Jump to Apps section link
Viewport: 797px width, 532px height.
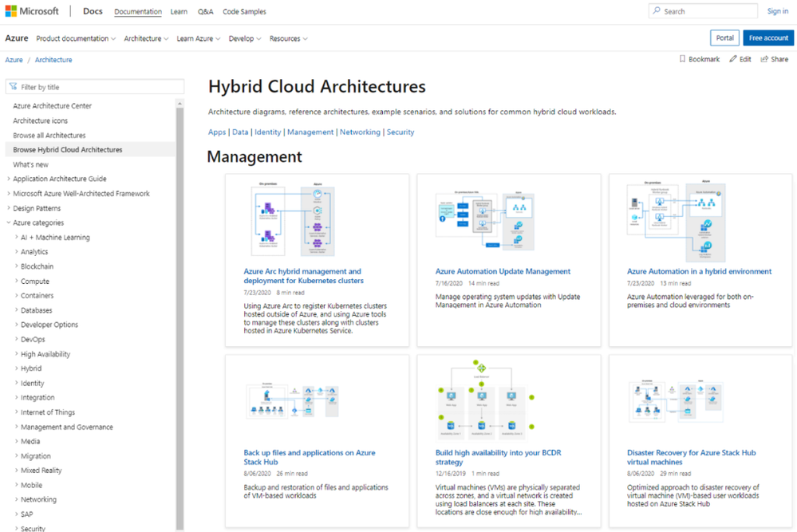(x=216, y=132)
